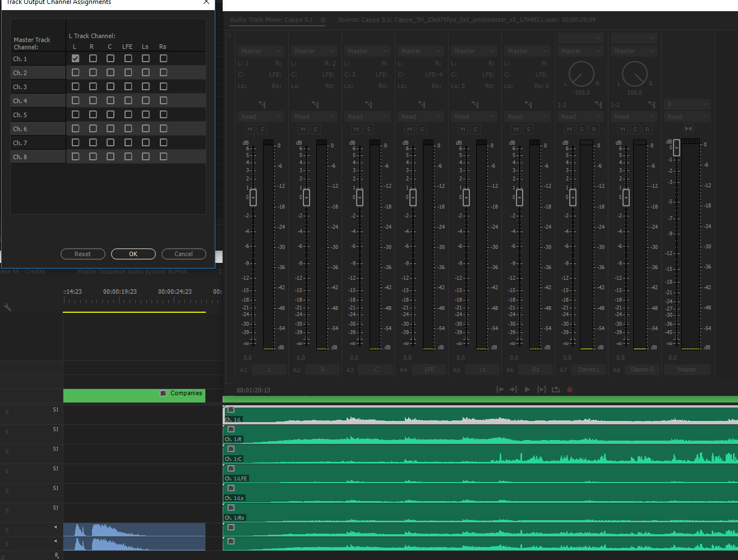
Task: Open the Master output assignment dropdown on A2
Action: tap(313, 50)
